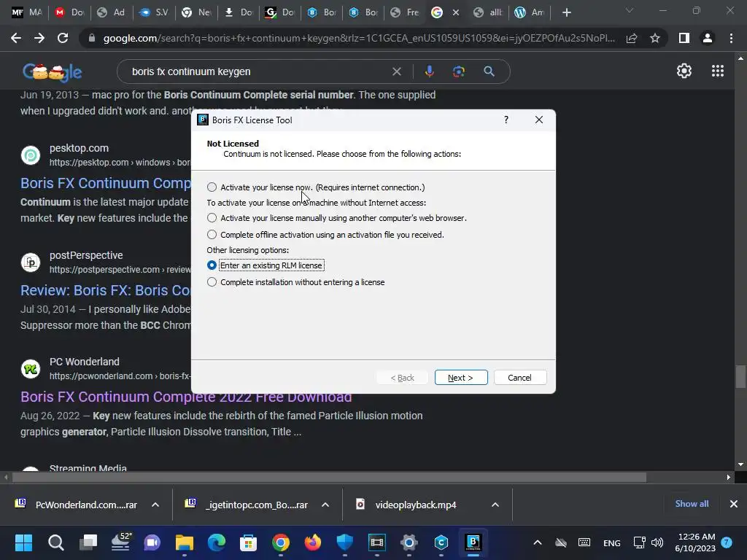Switch to the 'Ad' tab

point(111,12)
